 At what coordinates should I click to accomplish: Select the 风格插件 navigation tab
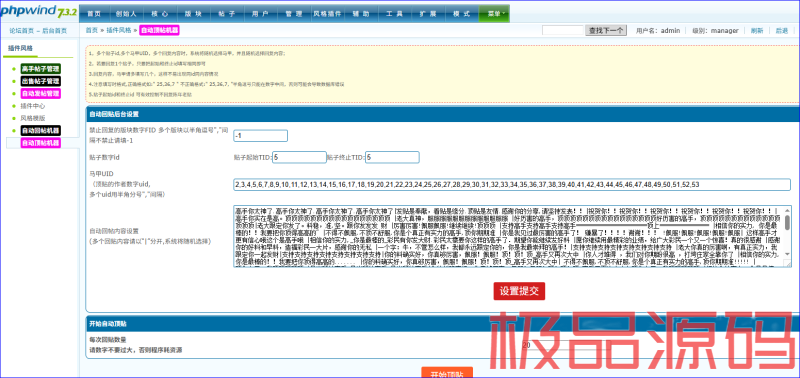point(327,14)
